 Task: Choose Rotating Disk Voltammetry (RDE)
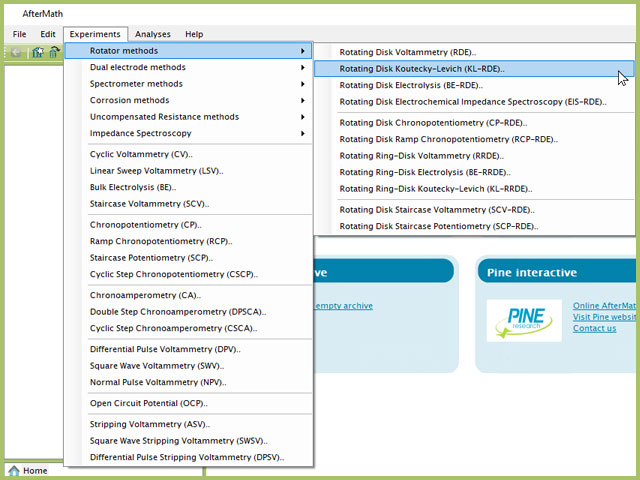[474, 52]
